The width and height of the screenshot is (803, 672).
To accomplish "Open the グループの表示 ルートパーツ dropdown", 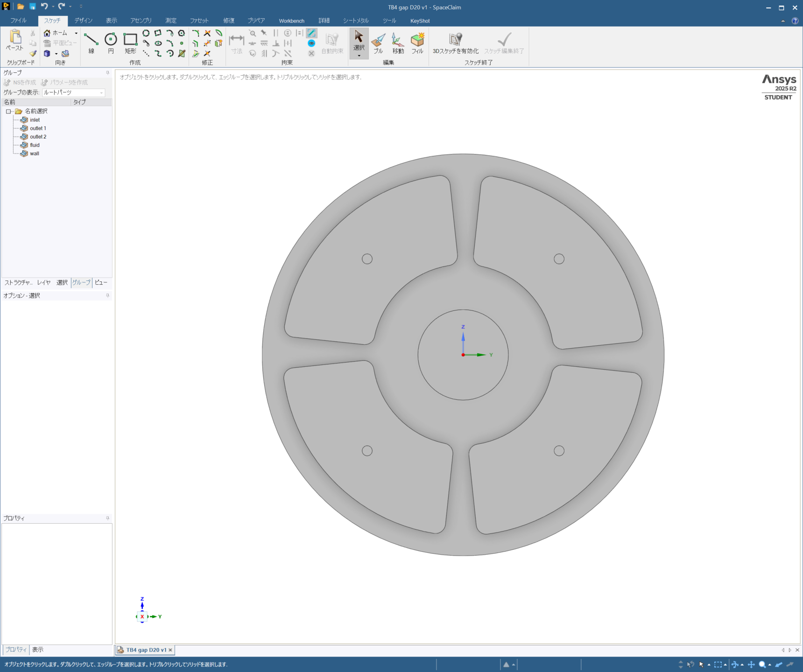I will tap(101, 93).
